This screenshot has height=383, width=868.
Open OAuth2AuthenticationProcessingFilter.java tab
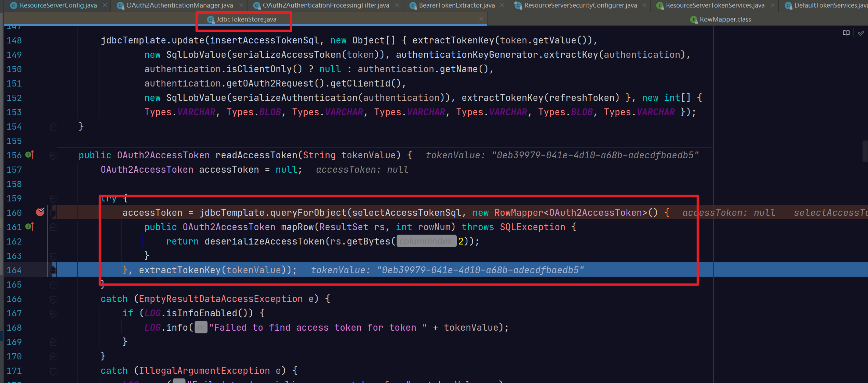tap(326, 5)
